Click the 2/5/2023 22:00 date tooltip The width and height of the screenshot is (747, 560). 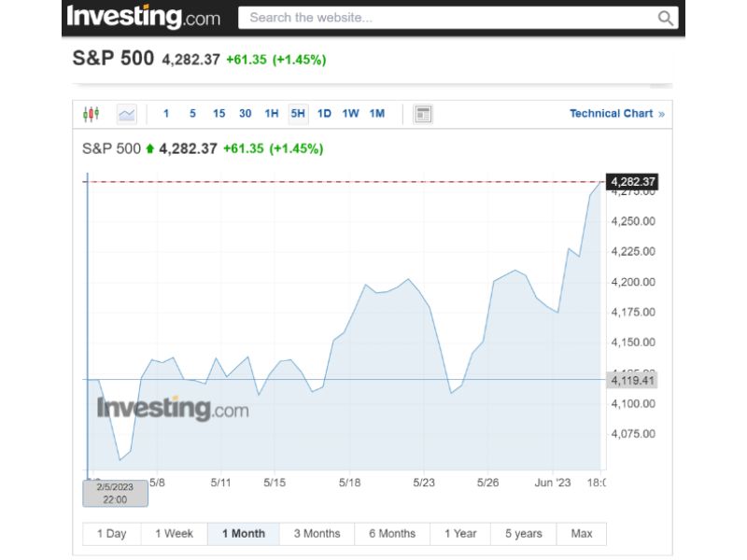[x=115, y=494]
